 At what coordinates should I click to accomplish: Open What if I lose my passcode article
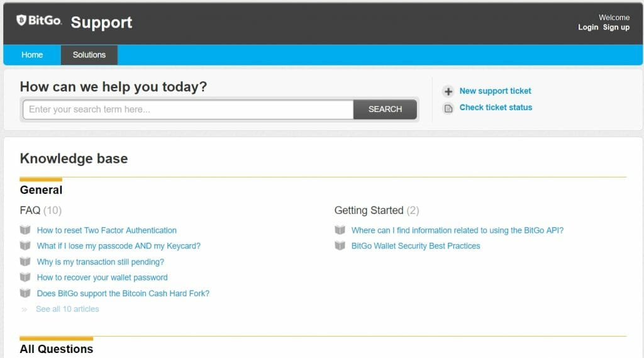pos(119,246)
